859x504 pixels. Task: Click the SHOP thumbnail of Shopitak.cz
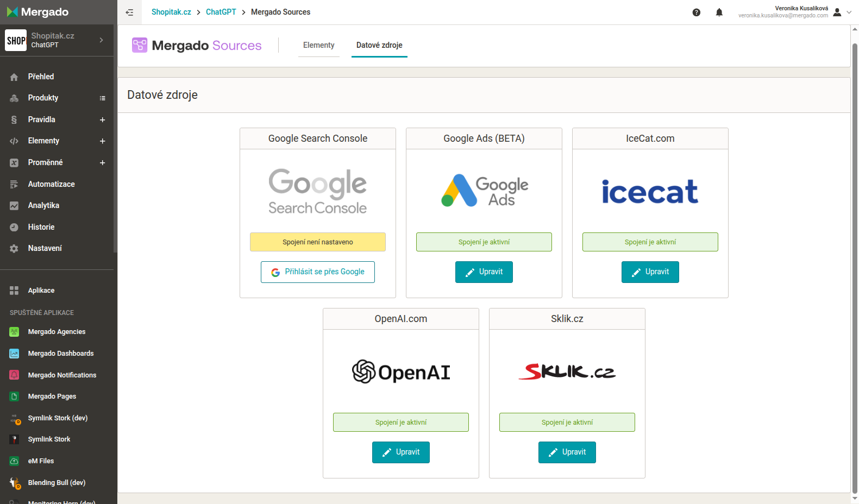(x=16, y=40)
